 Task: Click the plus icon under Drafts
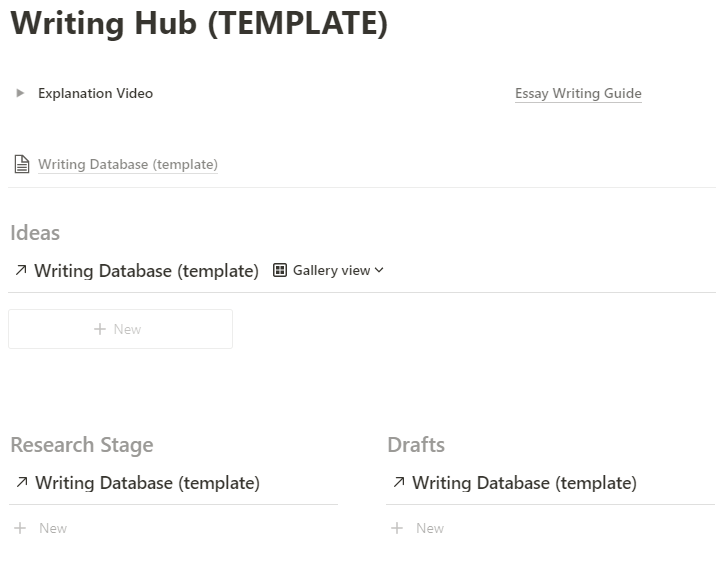click(x=397, y=528)
